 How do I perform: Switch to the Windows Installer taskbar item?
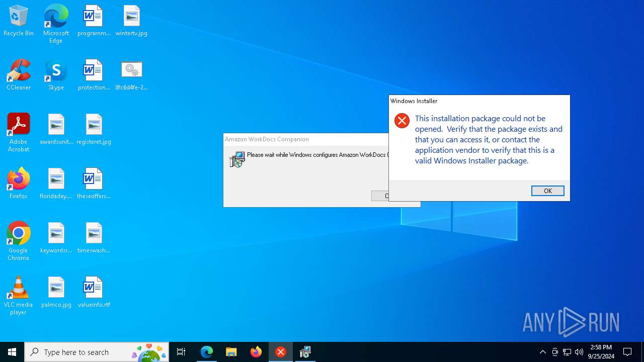click(305, 352)
